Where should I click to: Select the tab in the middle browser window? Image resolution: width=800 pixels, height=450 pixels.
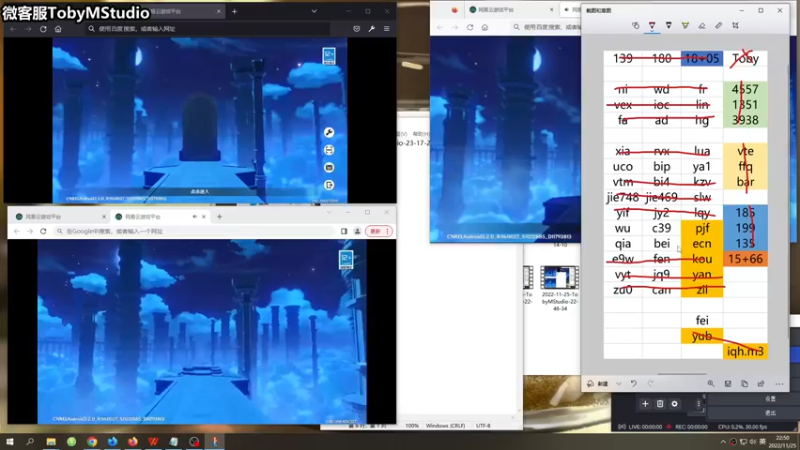tap(512, 10)
